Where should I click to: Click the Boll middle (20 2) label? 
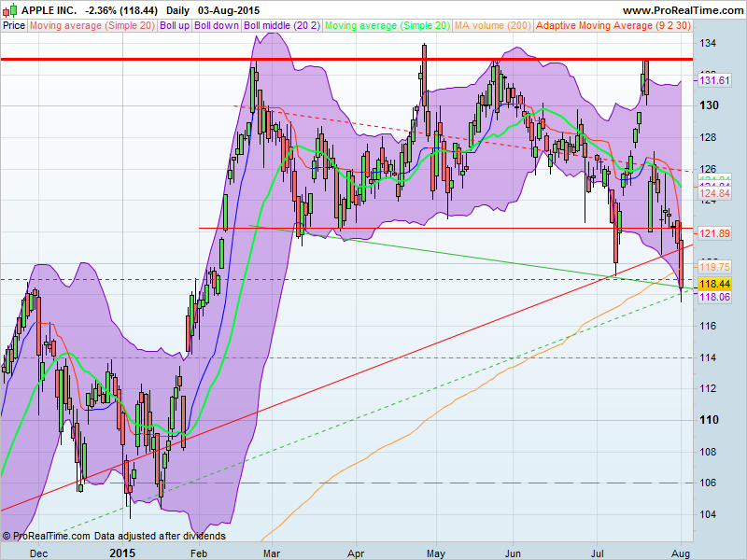point(282,26)
